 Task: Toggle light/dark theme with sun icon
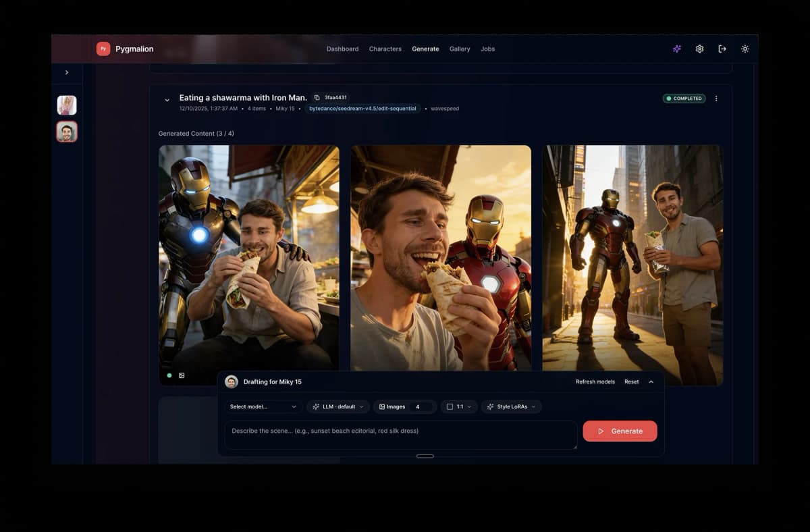pos(745,49)
